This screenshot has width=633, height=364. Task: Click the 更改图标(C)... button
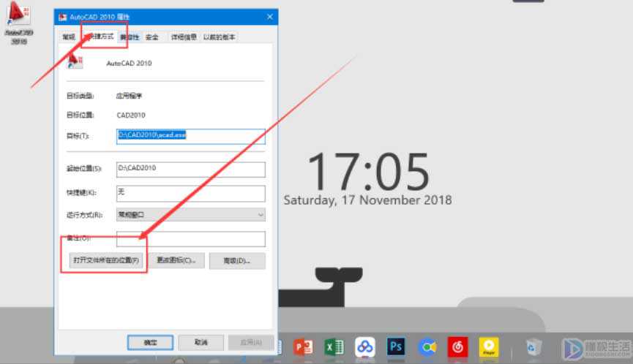point(176,260)
